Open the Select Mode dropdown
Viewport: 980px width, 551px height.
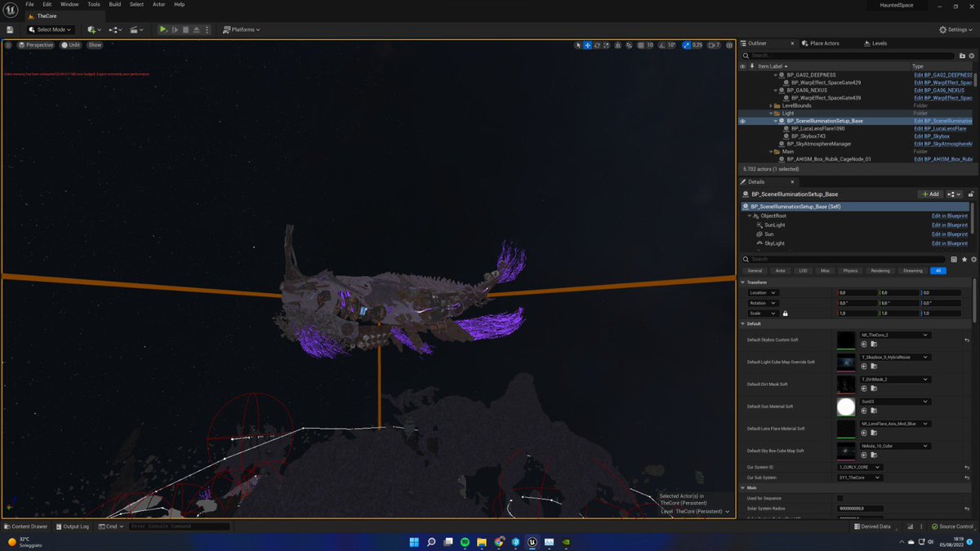51,29
